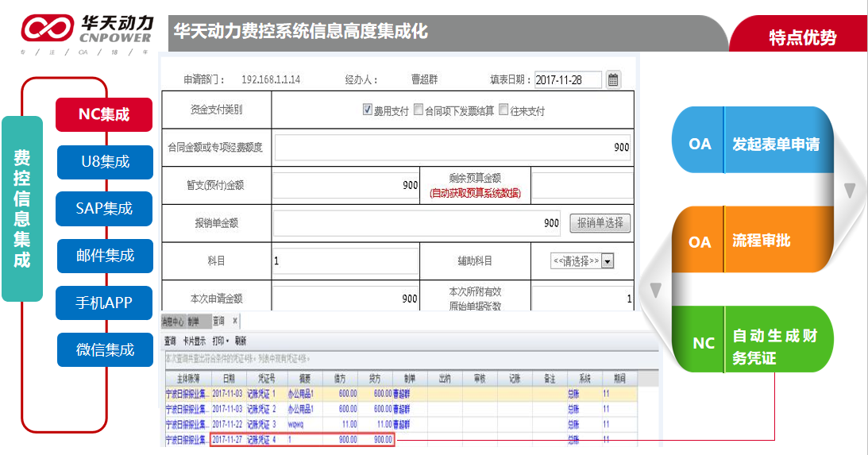Click the CNPOWER logo
The height and width of the screenshot is (455, 868).
tap(87, 29)
